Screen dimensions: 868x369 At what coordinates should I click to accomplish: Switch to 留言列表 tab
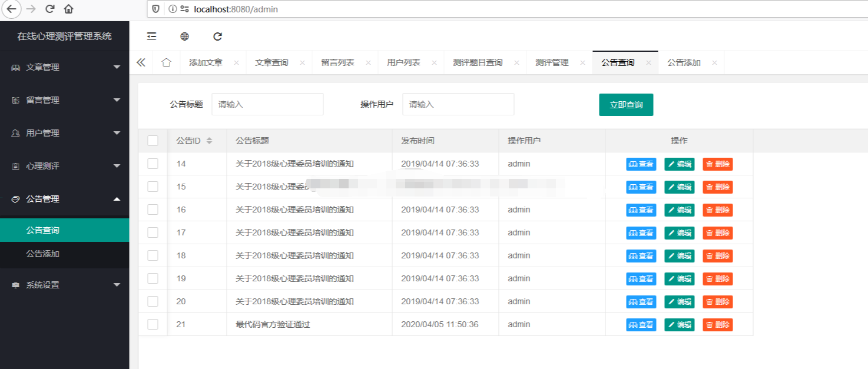(337, 62)
